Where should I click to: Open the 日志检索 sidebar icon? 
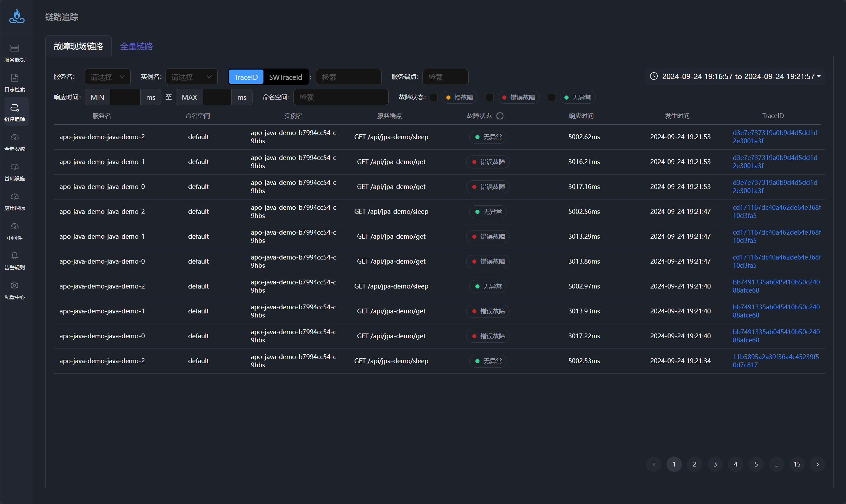(x=14, y=78)
